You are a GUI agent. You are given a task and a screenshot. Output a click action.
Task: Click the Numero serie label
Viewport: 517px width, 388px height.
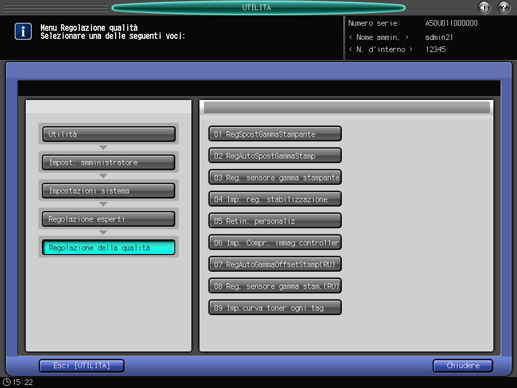pyautogui.click(x=374, y=23)
